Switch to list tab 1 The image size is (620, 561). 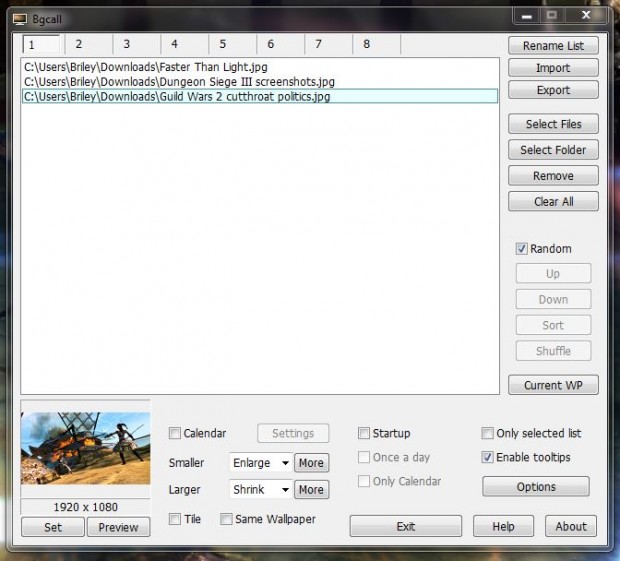coord(42,44)
